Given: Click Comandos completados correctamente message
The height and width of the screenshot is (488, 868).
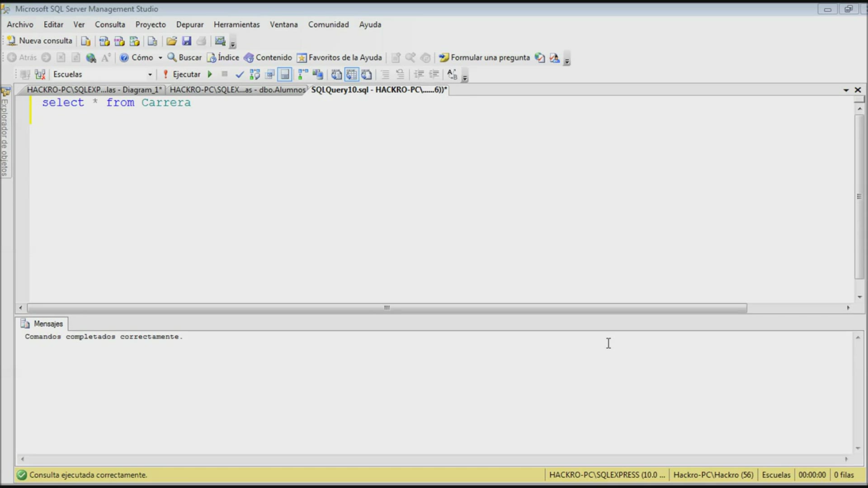Looking at the screenshot, I should (x=104, y=337).
